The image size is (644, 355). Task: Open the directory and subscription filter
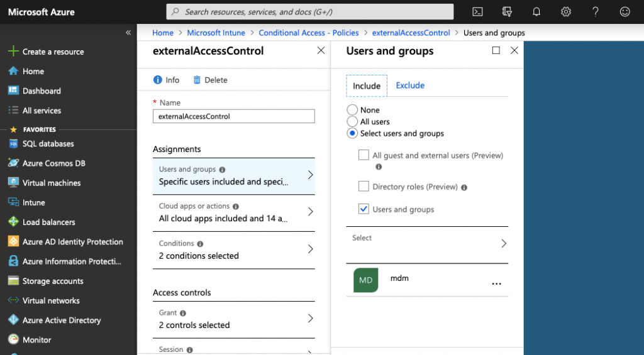(x=508, y=11)
